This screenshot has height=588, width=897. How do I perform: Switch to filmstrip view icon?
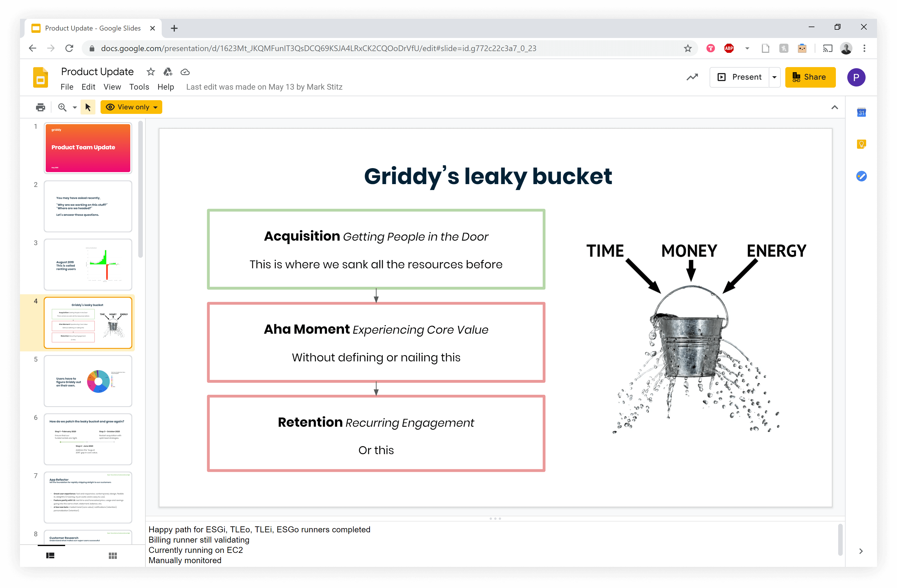pyautogui.click(x=50, y=556)
